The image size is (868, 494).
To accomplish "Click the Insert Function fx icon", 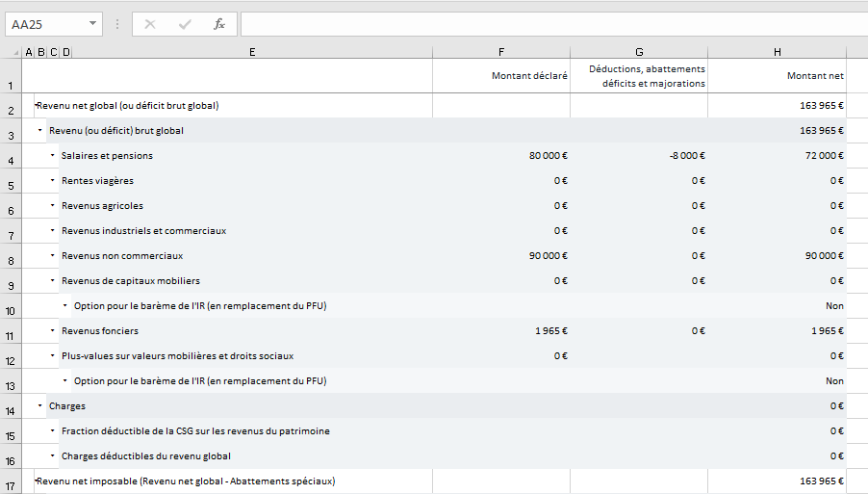I will [x=218, y=24].
